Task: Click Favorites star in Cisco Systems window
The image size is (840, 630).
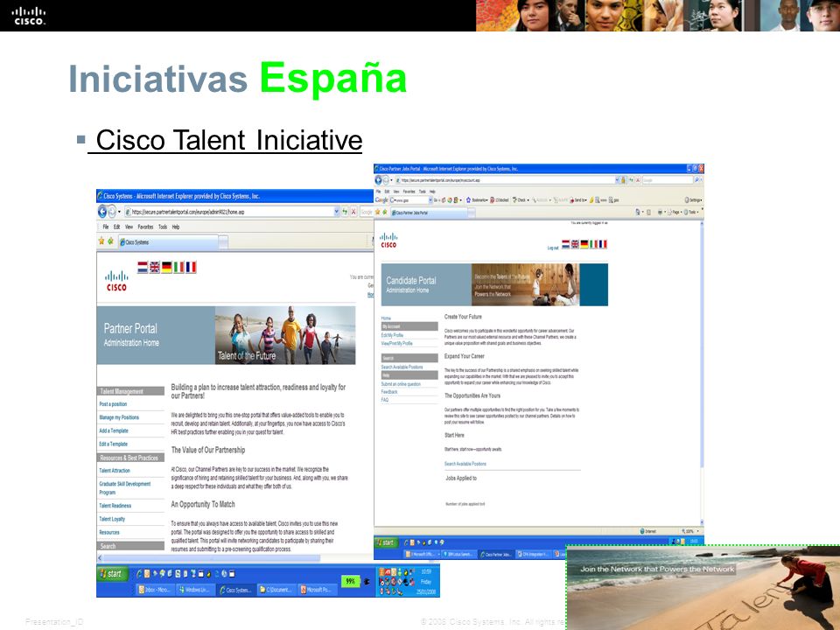Action: [101, 241]
